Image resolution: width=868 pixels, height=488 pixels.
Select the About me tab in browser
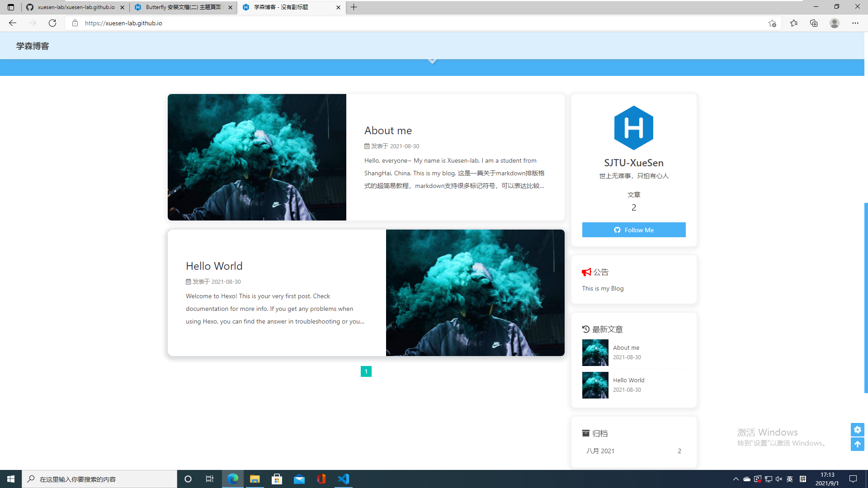click(387, 130)
